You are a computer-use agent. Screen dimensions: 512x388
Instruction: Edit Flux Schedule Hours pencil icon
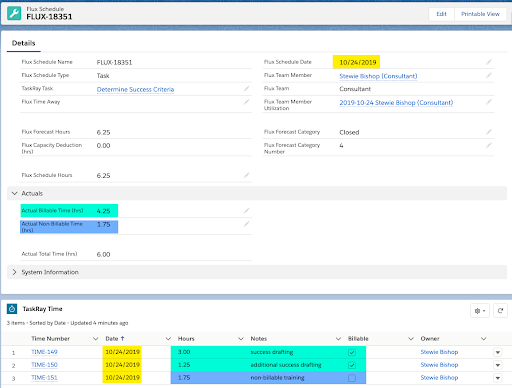tap(246, 175)
